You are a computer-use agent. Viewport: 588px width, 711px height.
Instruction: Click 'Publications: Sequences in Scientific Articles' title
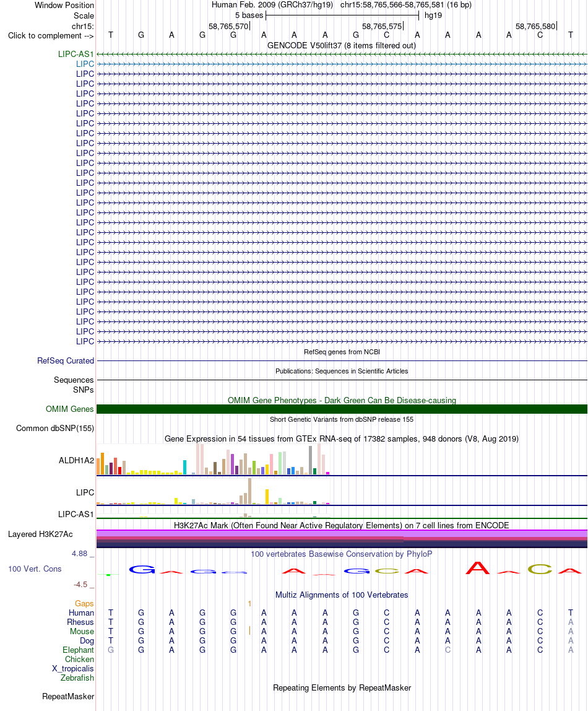tap(342, 371)
